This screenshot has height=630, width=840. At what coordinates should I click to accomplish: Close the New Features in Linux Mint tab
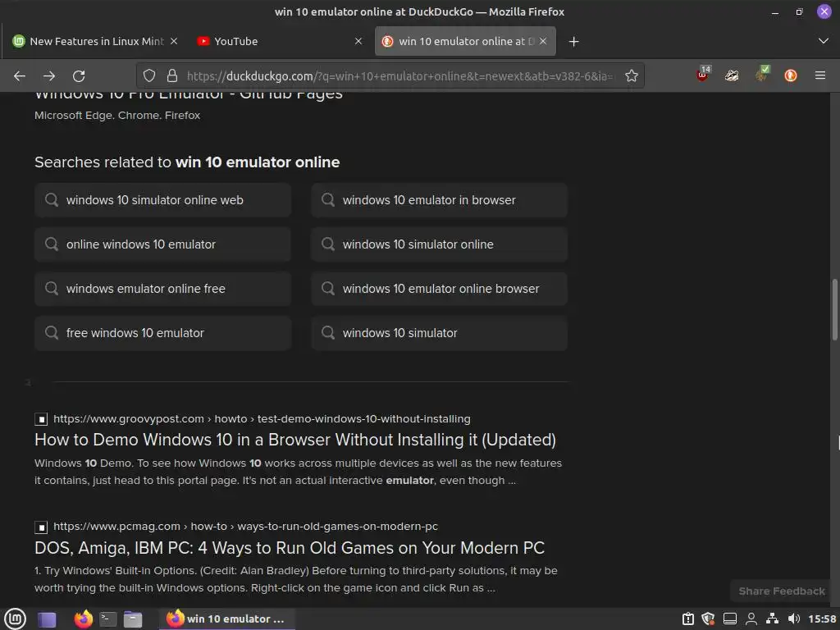(174, 41)
